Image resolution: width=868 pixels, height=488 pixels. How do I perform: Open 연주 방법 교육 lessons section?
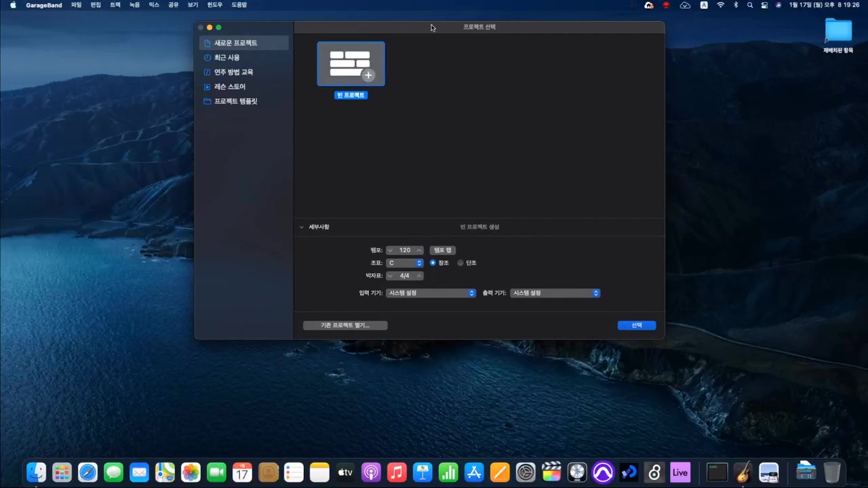click(x=233, y=72)
